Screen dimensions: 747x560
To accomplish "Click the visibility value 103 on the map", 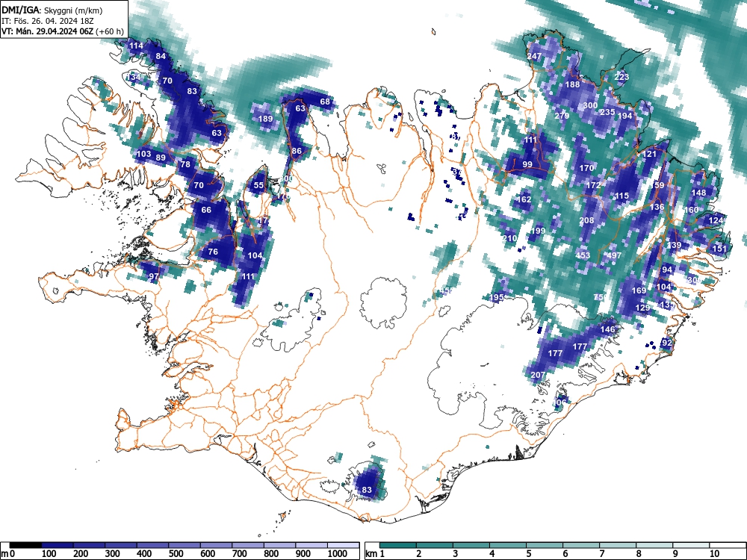I will tap(143, 154).
